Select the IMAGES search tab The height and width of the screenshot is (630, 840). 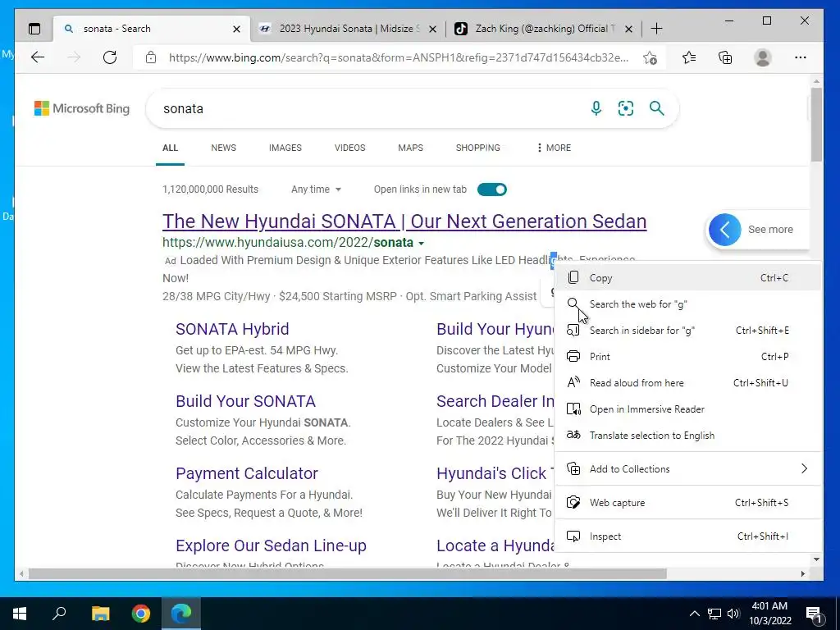(285, 148)
